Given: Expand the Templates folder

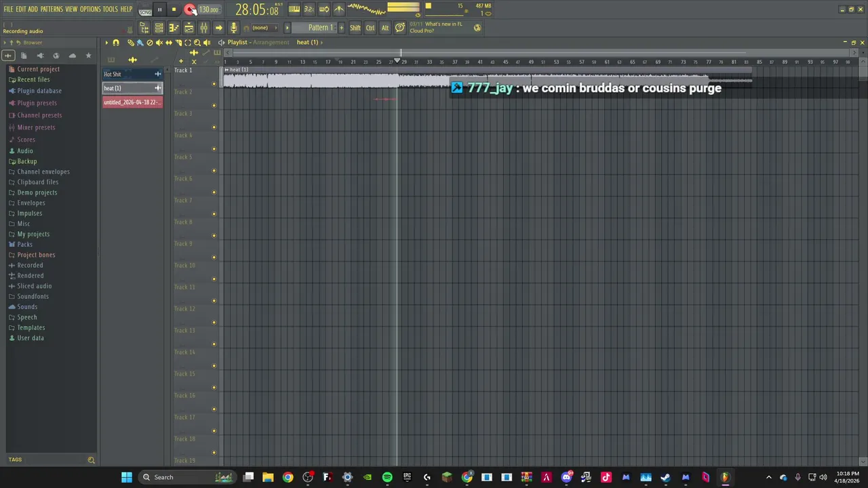Looking at the screenshot, I should pos(26,327).
